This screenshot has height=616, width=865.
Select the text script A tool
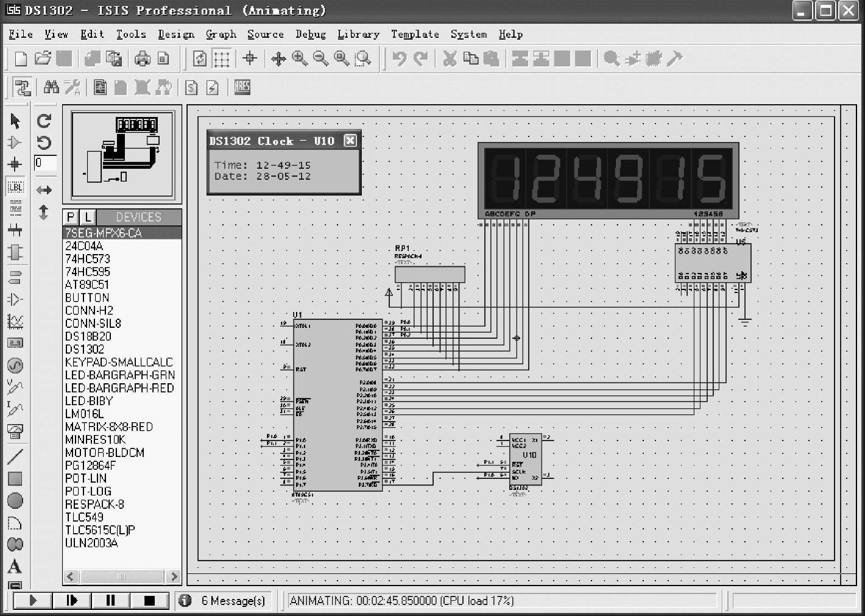[x=15, y=567]
